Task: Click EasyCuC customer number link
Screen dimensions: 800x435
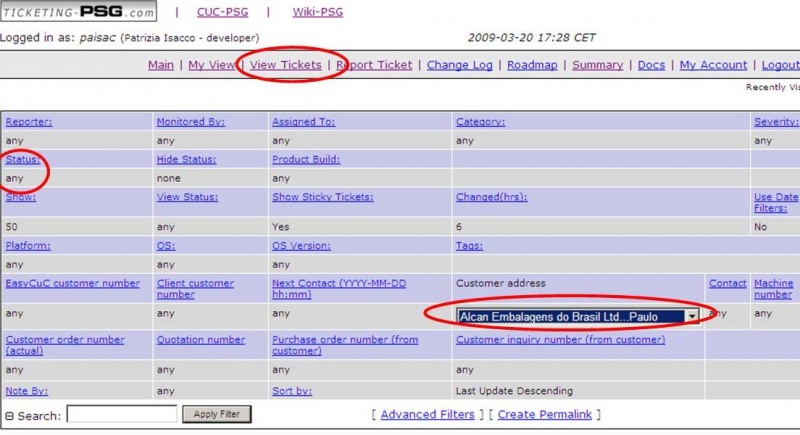Action: point(72,284)
